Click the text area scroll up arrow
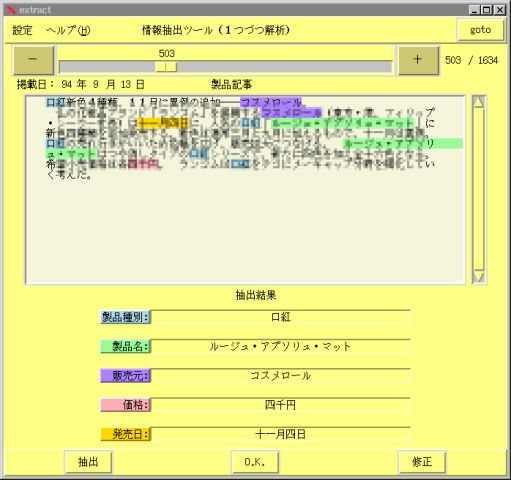Screen dimensions: 511x480 coord(479,102)
